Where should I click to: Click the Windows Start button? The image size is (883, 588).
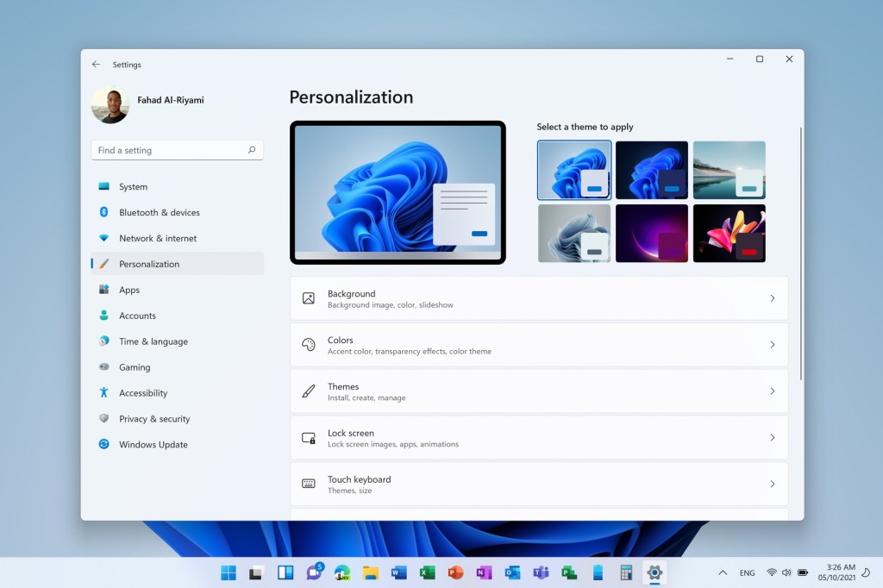(x=229, y=572)
